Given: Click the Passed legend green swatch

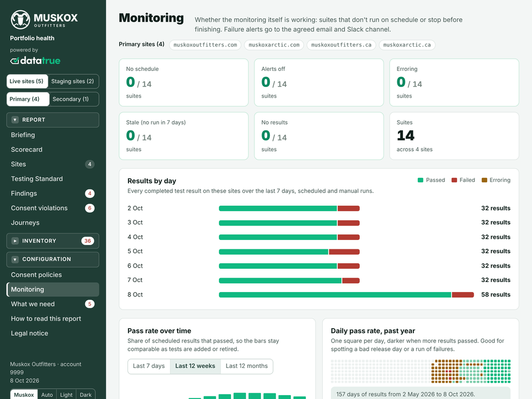Looking at the screenshot, I should click(x=421, y=180).
